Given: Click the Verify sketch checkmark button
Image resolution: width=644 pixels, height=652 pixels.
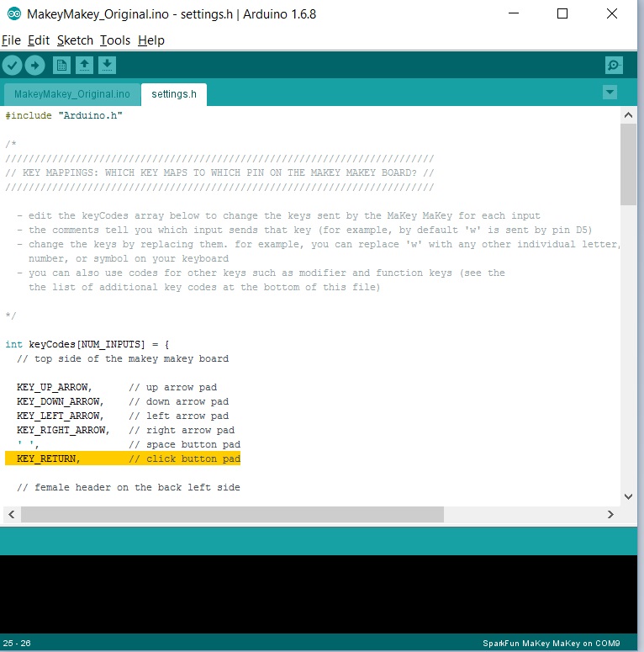Looking at the screenshot, I should [x=12, y=66].
